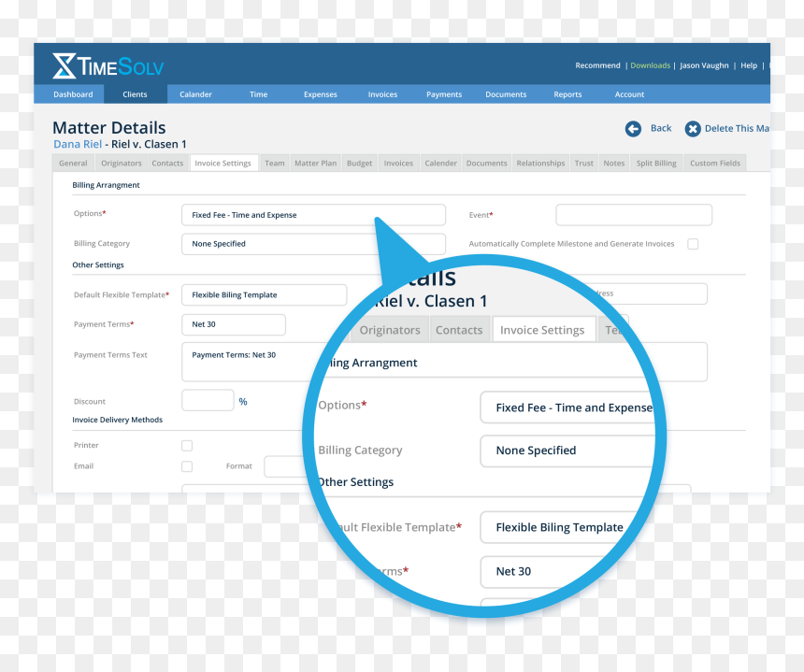804x672 pixels.
Task: Open the Billing Category dropdown
Action: coord(313,244)
